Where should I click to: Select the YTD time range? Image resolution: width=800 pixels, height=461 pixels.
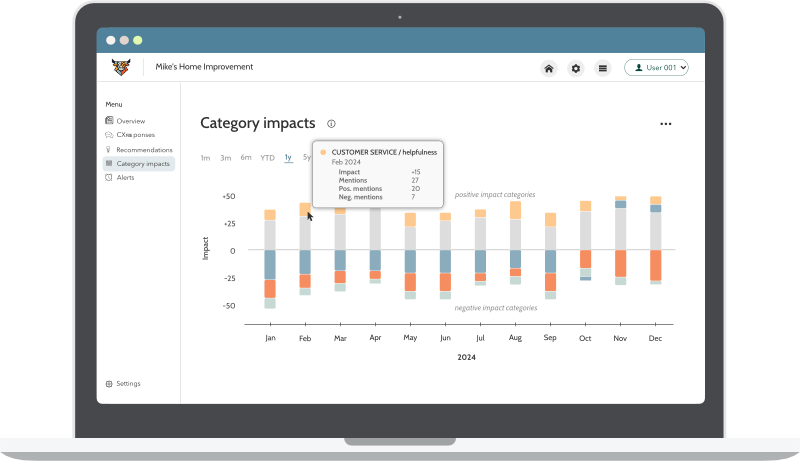point(267,158)
